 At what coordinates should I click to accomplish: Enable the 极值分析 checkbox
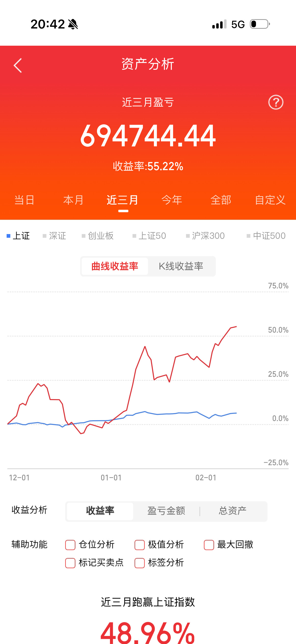(x=139, y=545)
